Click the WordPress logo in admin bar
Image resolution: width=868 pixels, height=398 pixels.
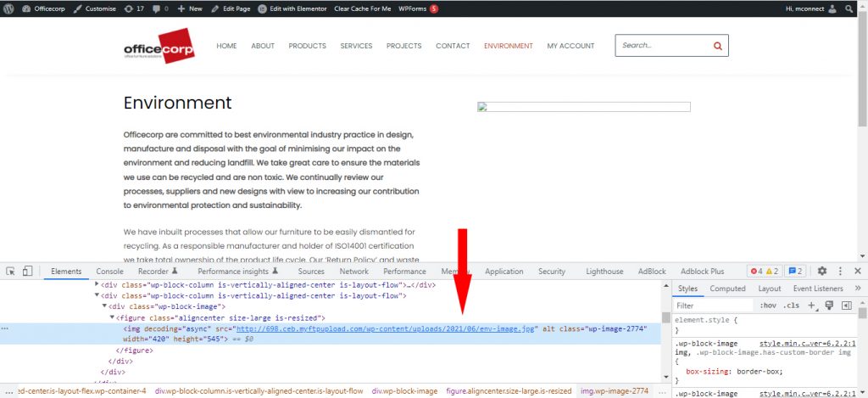point(9,8)
